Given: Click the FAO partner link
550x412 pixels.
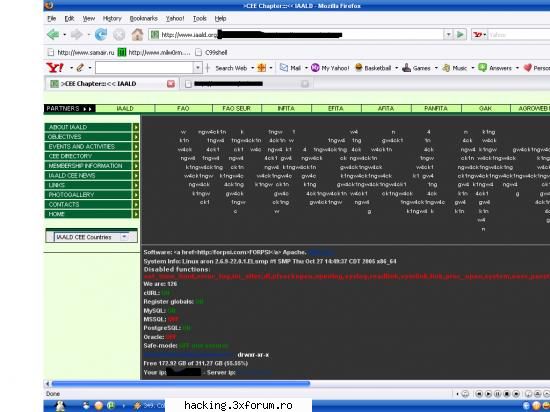Looking at the screenshot, I should 183,109.
